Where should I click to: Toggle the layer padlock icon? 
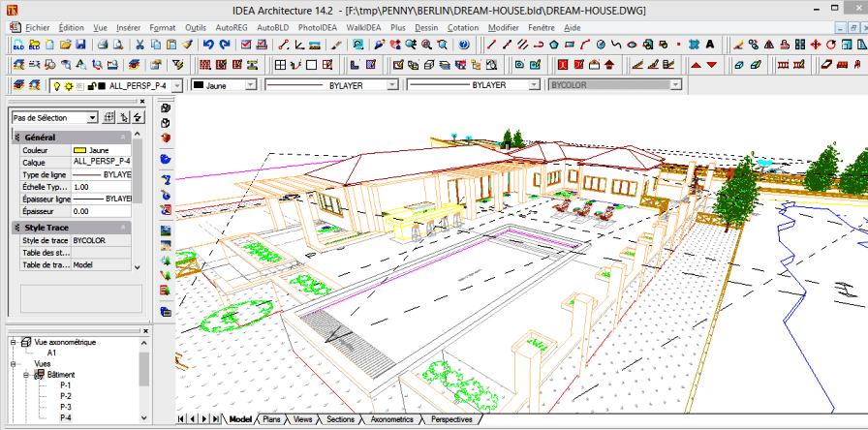92,86
